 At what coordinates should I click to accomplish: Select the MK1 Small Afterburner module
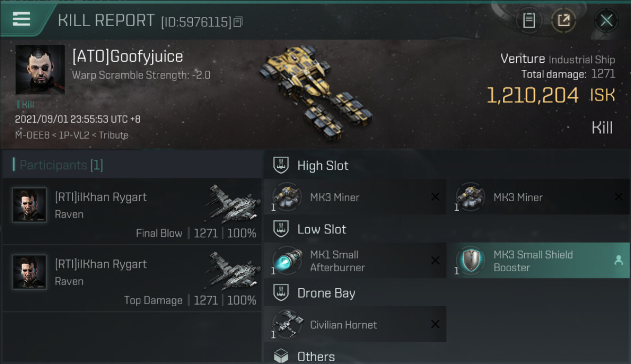(x=355, y=261)
